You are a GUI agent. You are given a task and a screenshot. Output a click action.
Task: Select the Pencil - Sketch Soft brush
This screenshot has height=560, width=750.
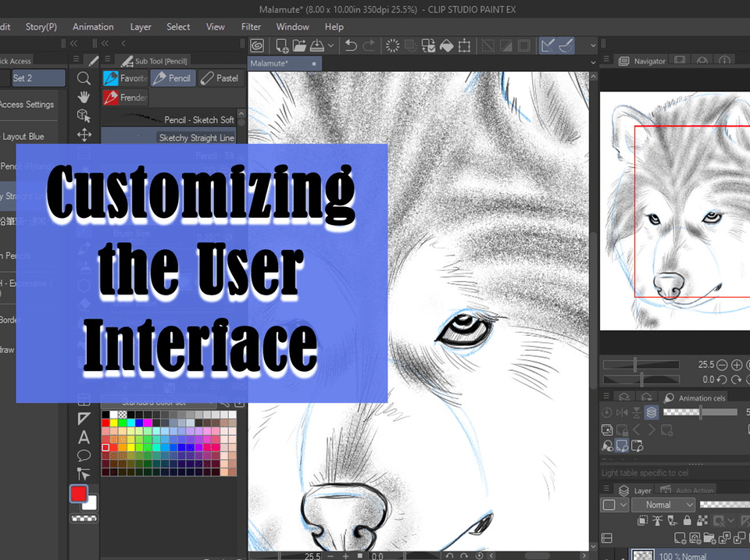pos(170,119)
